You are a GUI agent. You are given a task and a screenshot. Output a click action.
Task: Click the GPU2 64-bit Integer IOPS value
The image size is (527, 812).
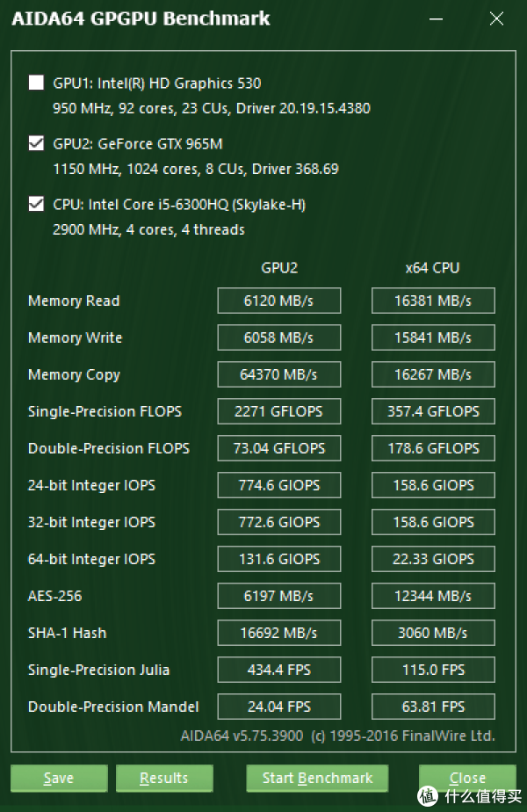[x=279, y=559]
